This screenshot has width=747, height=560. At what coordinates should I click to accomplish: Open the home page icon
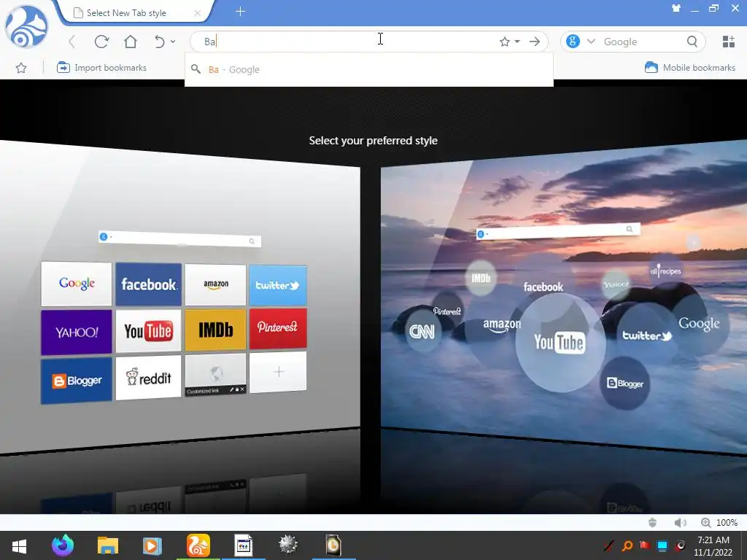(131, 42)
